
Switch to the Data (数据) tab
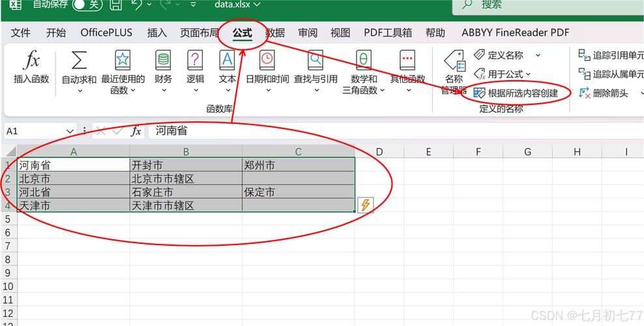pos(275,33)
